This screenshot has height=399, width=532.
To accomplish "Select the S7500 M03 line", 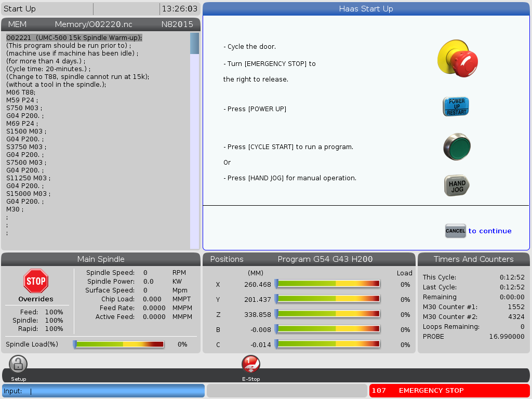I will [26, 163].
